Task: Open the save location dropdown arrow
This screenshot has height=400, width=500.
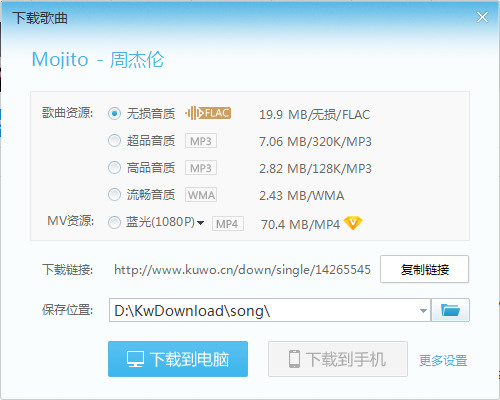Action: click(423, 311)
